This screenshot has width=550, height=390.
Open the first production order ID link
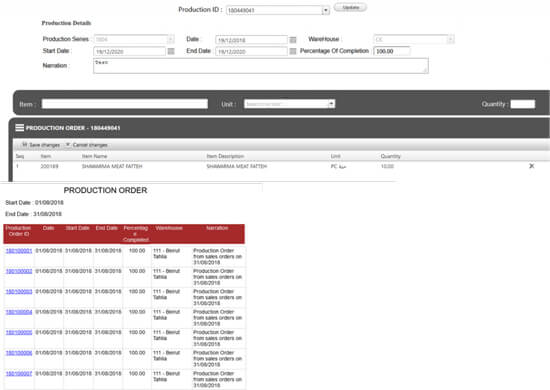point(19,251)
